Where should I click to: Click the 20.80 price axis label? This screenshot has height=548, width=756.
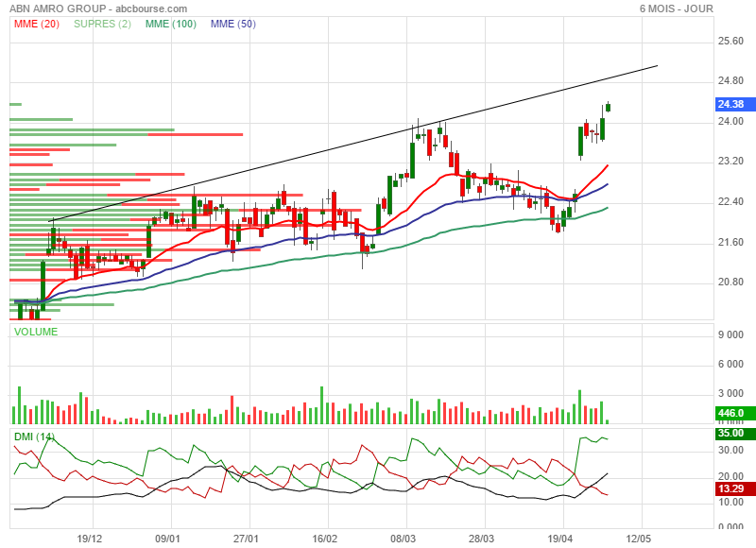click(x=730, y=282)
